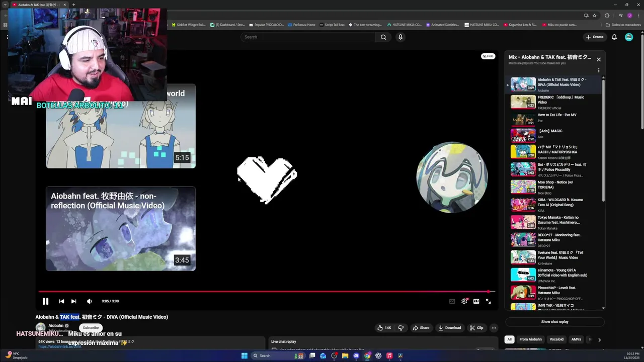Viewport: 644px width, 362px height.
Task: Open player settings gear
Action: (x=464, y=301)
